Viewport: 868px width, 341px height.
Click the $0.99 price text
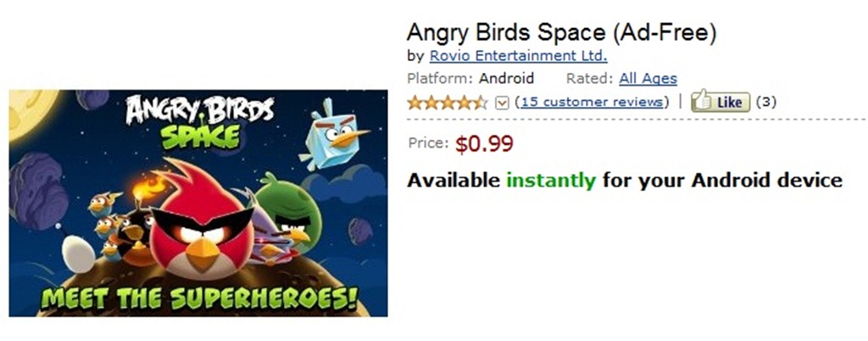tap(484, 143)
